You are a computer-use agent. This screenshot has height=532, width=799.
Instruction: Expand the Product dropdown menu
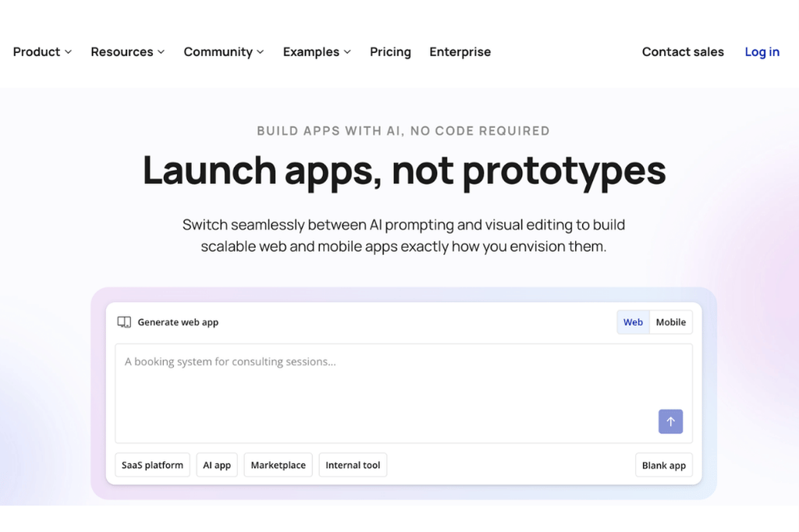point(42,52)
